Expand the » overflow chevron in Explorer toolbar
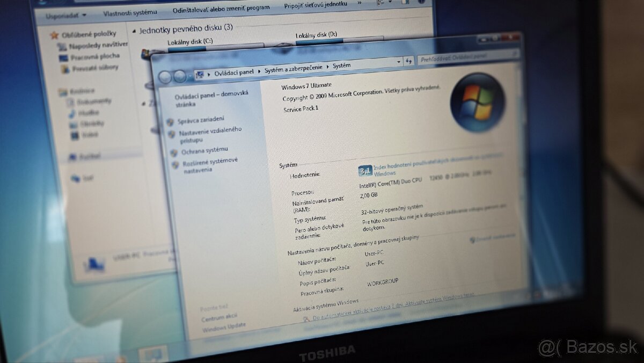 (358, 3)
